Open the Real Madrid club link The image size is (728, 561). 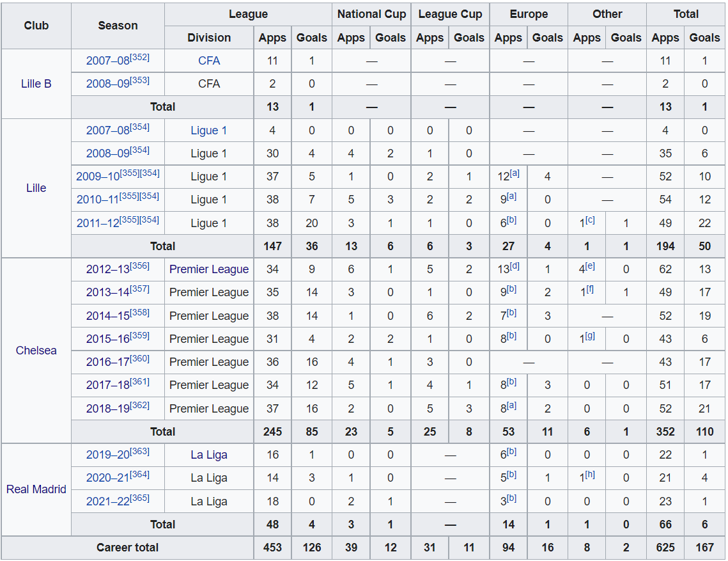pos(36,489)
